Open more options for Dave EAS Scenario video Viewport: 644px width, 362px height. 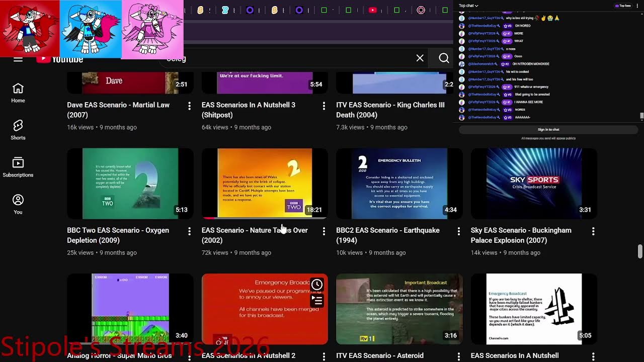point(189,106)
